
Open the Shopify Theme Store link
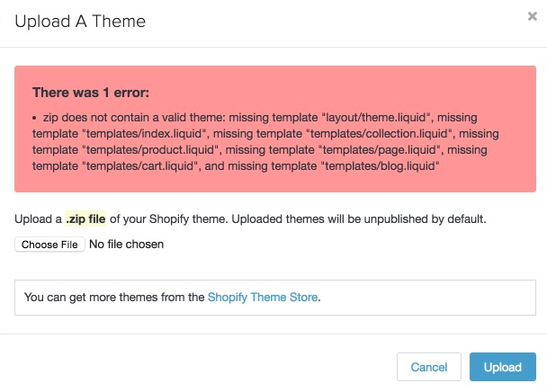pyautogui.click(x=263, y=297)
